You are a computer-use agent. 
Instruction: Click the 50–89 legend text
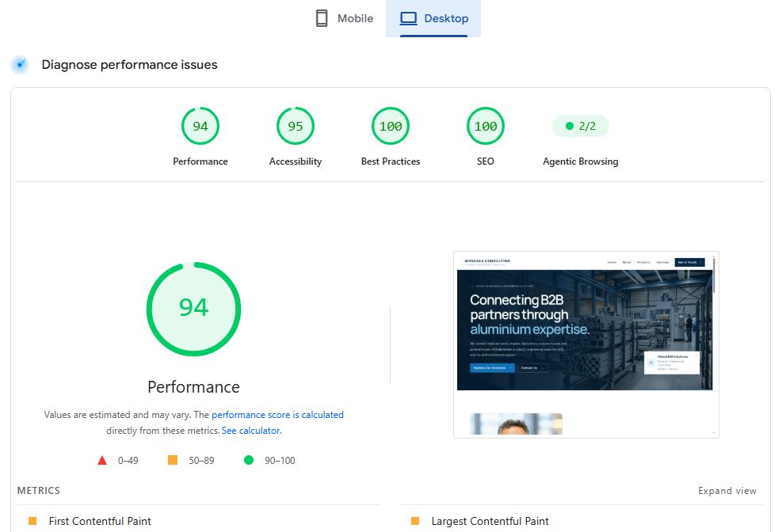[201, 461]
